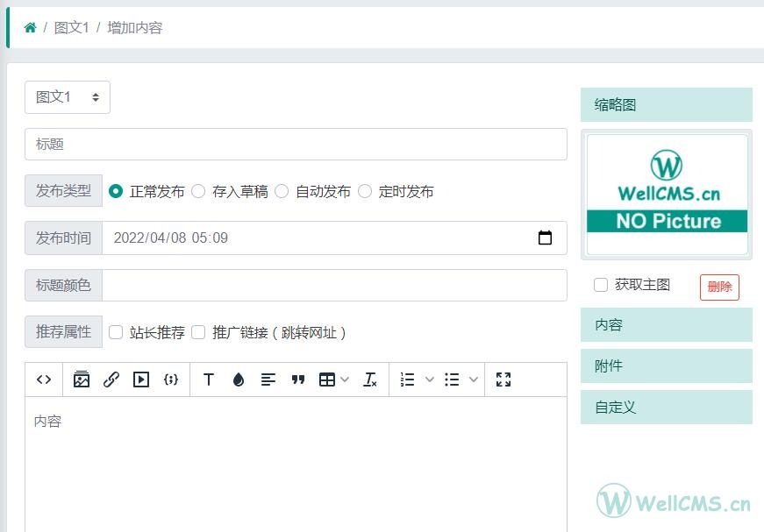Open the 内容 side panel
764x532 pixels.
pyautogui.click(x=666, y=325)
